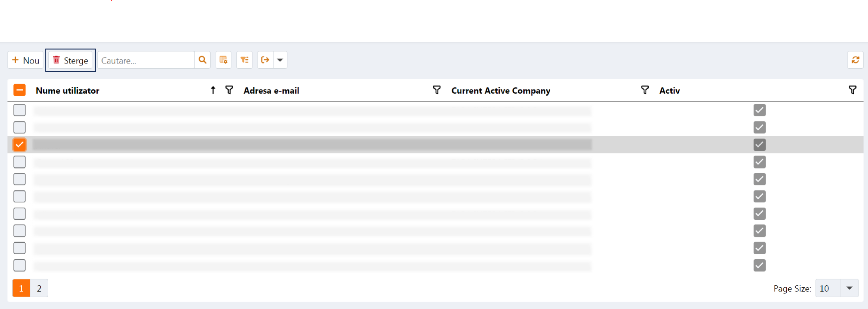Expand the export options dropdown arrow

pyautogui.click(x=280, y=60)
